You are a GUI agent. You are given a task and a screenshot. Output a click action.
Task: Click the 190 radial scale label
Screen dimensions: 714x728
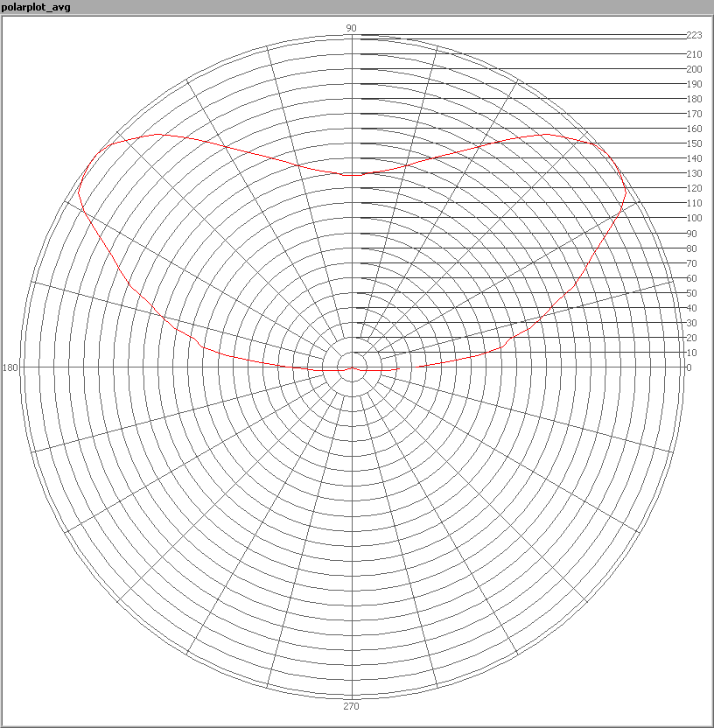(694, 84)
